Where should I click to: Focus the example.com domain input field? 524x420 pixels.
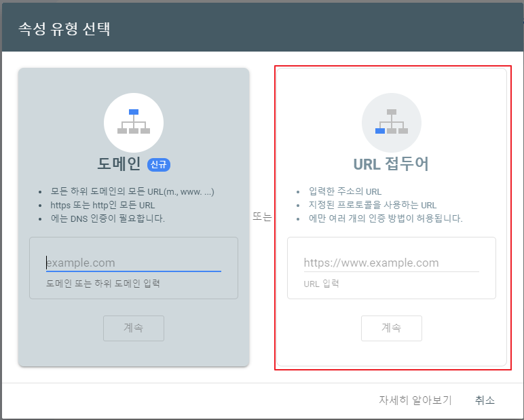point(133,263)
